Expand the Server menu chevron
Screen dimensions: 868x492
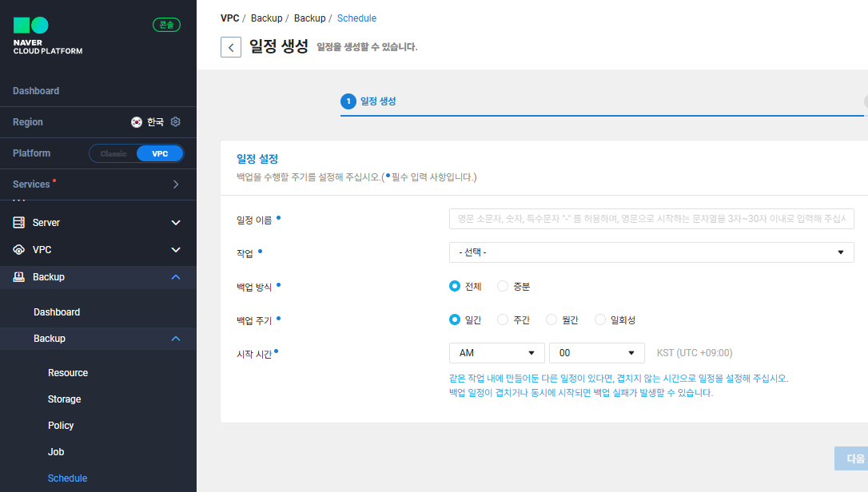tap(176, 223)
